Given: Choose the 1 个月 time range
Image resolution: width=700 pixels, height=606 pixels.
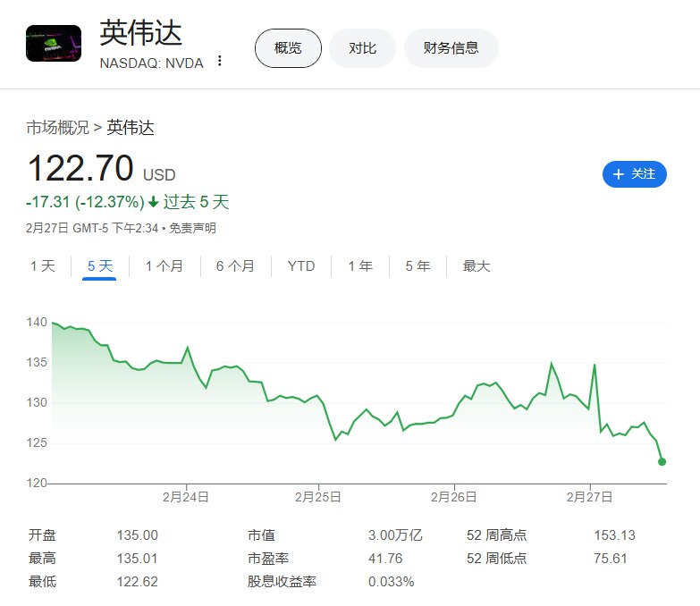Looking at the screenshot, I should coord(164,266).
